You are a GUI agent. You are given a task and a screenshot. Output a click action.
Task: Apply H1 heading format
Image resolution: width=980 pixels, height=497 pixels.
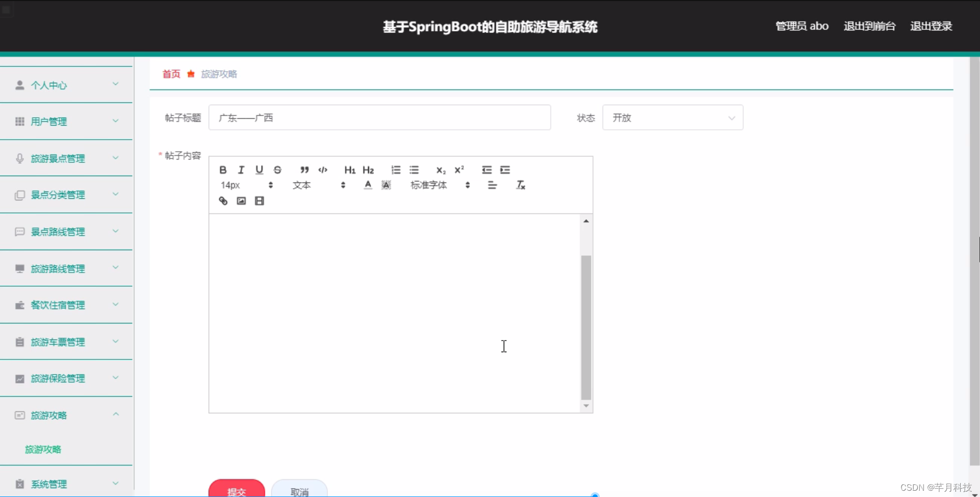[x=349, y=170]
